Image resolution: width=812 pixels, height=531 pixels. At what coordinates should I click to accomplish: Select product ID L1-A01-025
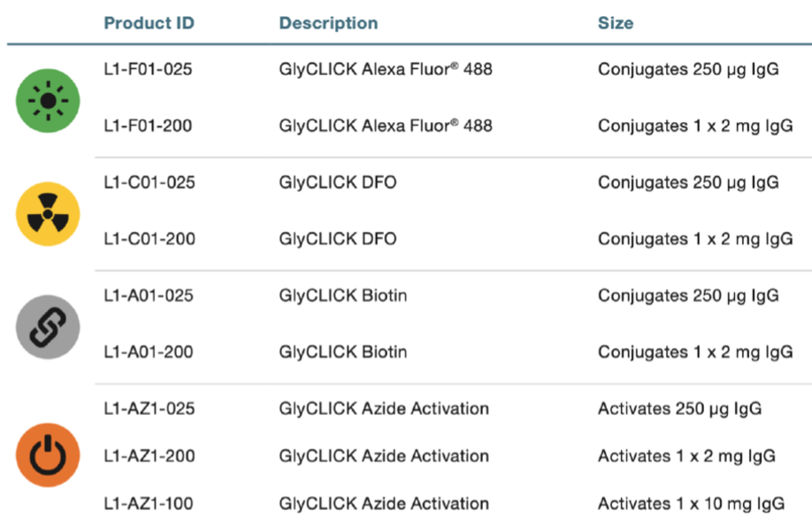coord(149,296)
